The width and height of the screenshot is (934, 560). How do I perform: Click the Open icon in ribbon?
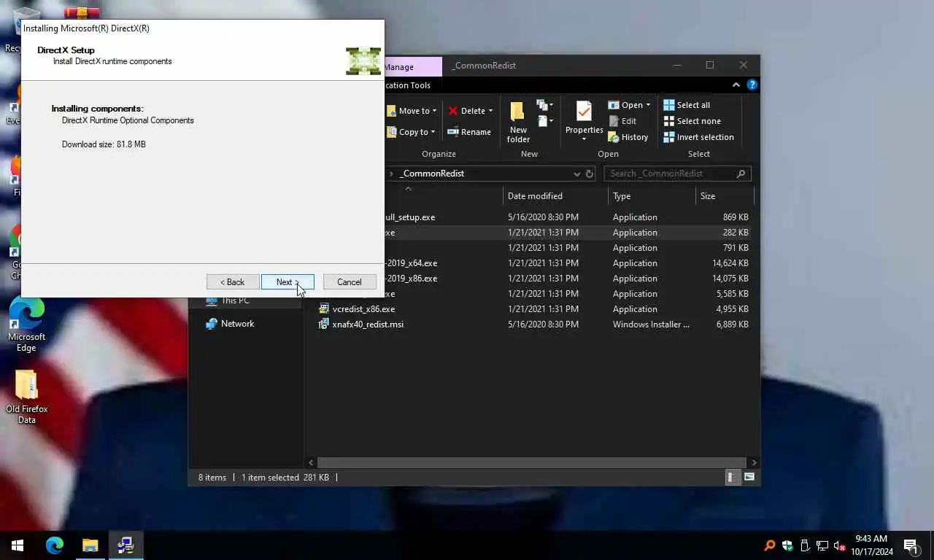tap(614, 105)
